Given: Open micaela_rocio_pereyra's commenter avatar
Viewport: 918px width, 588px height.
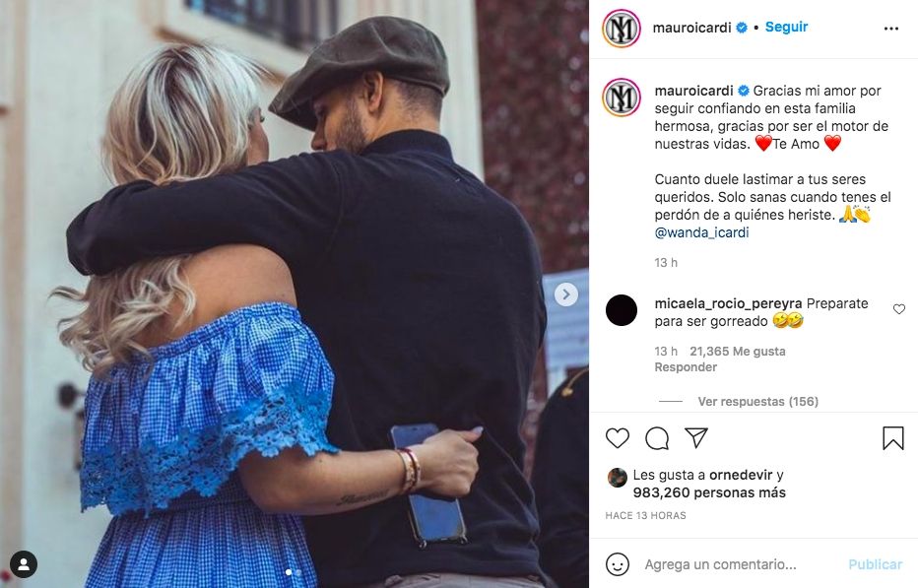Looking at the screenshot, I should (x=622, y=310).
